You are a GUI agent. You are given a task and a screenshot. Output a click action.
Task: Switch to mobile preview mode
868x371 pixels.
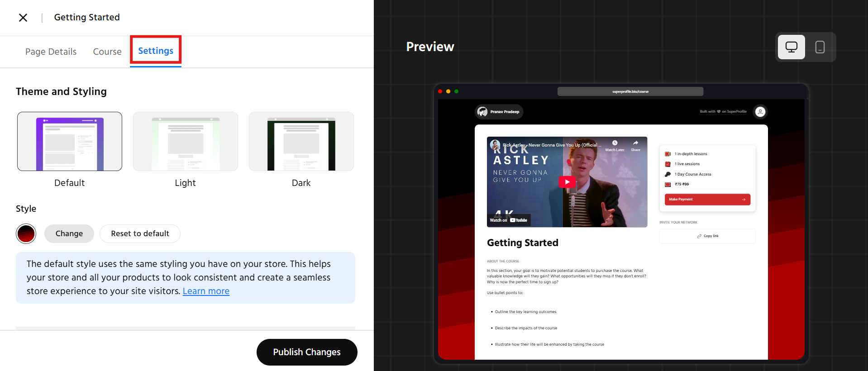[x=820, y=47]
